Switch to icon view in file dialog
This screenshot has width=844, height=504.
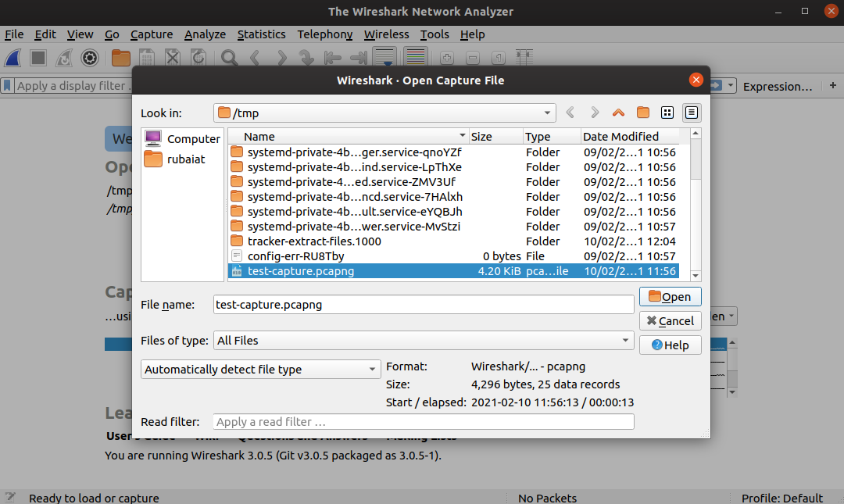[667, 113]
